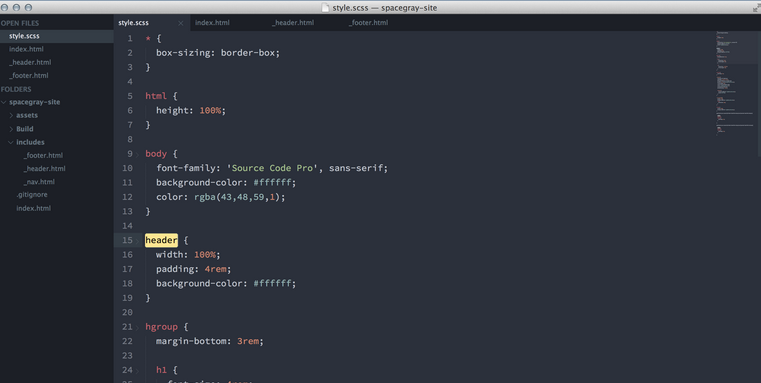
Task: Click line number 20 in the gutter
Action: (127, 312)
